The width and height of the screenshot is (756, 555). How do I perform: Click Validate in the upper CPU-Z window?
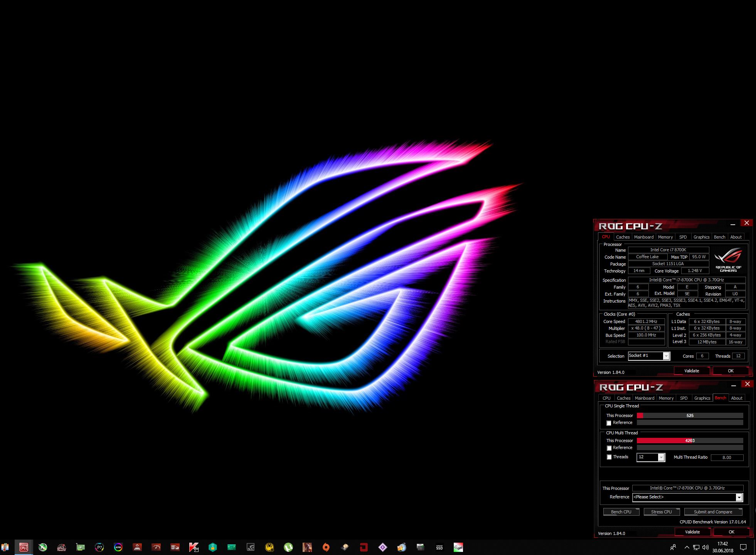[692, 371]
